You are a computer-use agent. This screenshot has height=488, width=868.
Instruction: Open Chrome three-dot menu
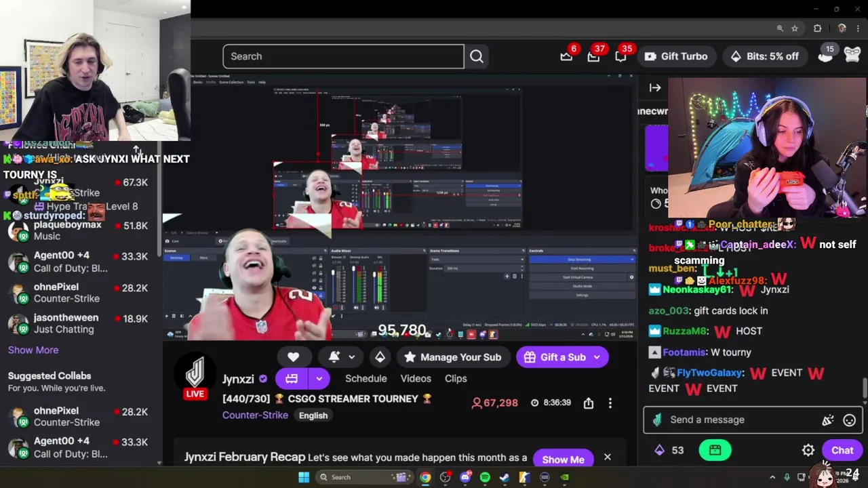pyautogui.click(x=859, y=28)
